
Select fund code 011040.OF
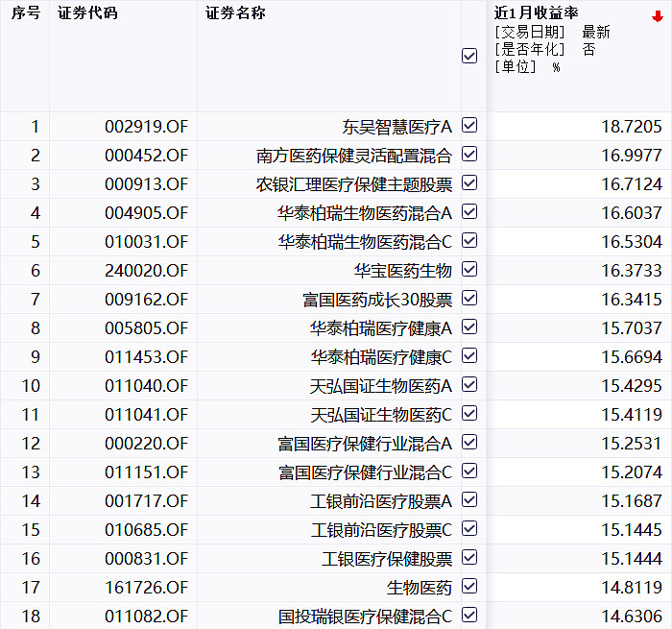[146, 386]
